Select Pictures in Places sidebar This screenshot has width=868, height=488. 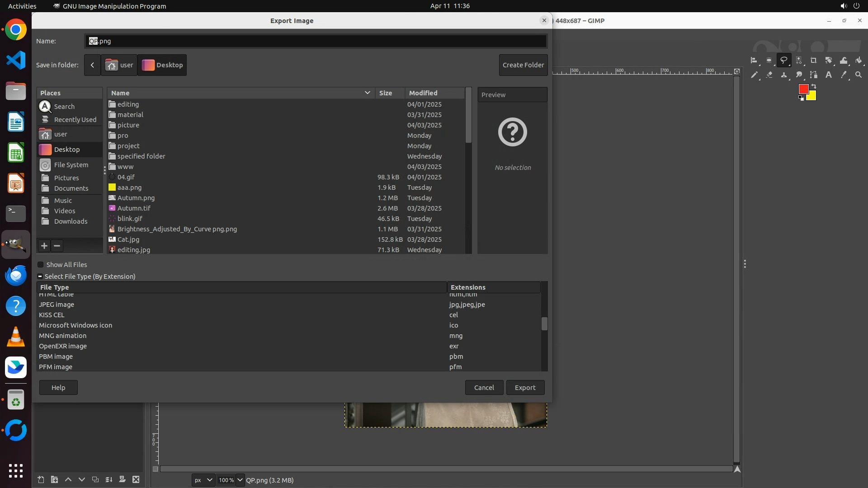(x=66, y=178)
